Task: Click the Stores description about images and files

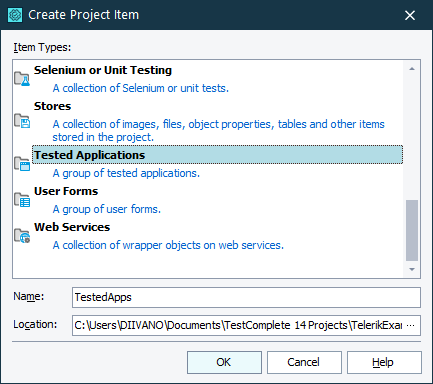Action: coord(218,130)
